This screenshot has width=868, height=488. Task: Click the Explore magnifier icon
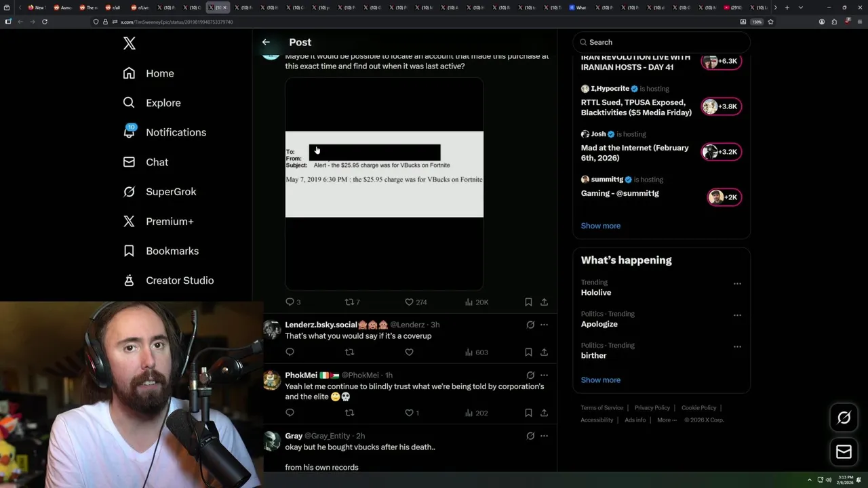pos(129,103)
